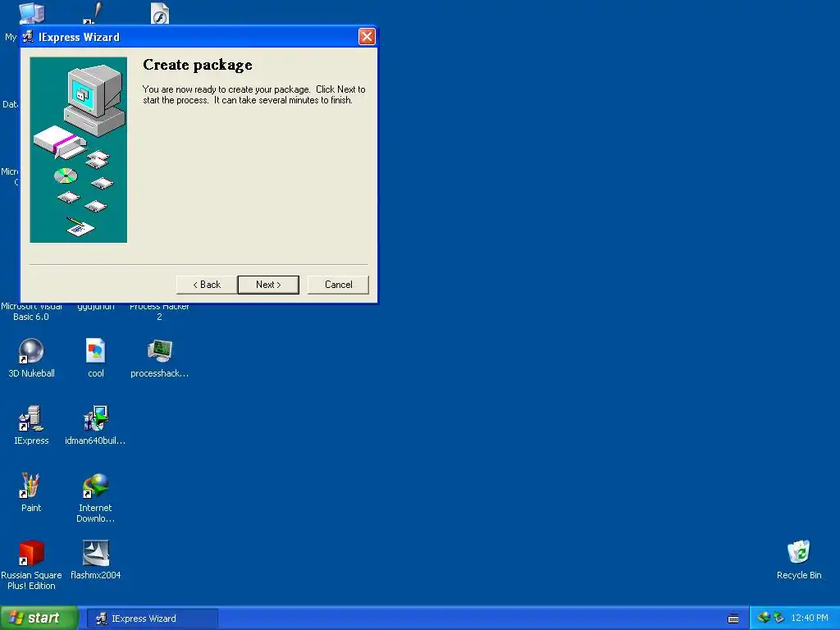The height and width of the screenshot is (630, 840).
Task: Click the Safely Remove Hardware tray icon
Action: [x=779, y=618]
